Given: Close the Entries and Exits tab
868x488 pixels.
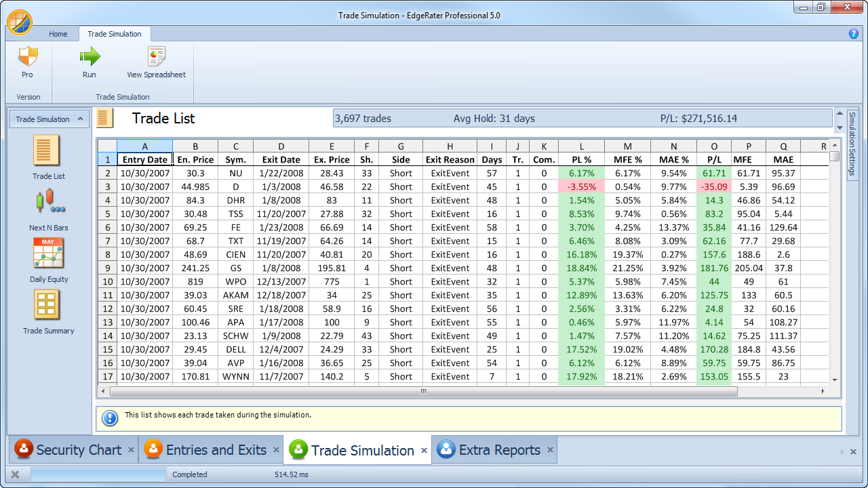Looking at the screenshot, I should (x=276, y=449).
